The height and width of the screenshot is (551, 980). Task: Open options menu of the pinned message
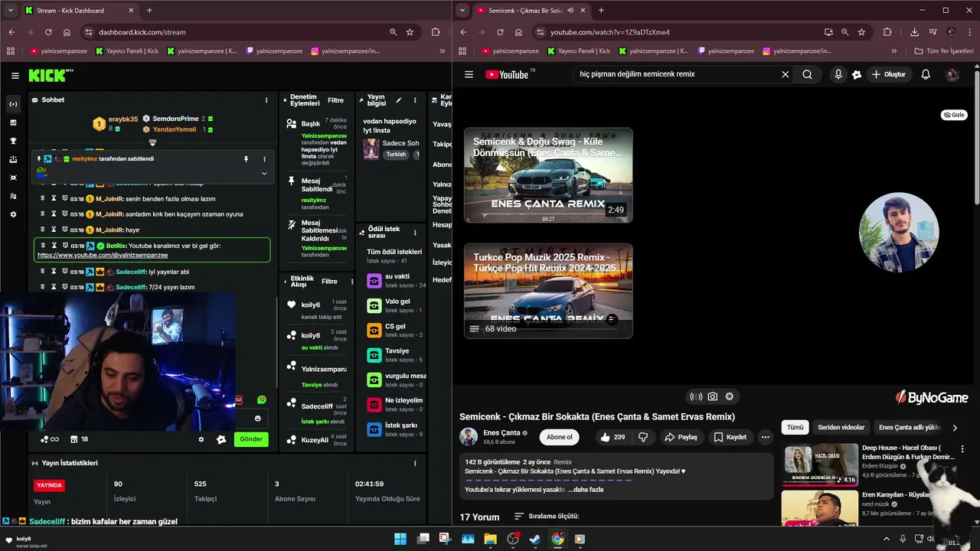(264, 159)
